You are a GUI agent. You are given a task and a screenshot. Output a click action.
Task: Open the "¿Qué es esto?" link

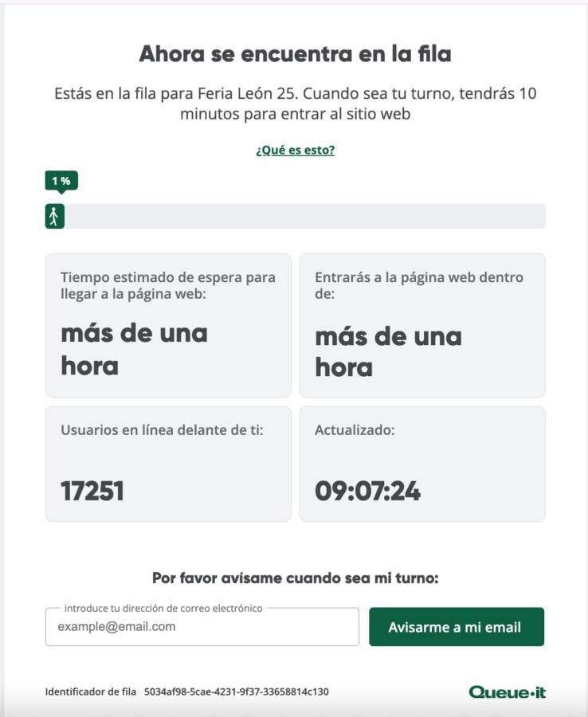pos(295,150)
